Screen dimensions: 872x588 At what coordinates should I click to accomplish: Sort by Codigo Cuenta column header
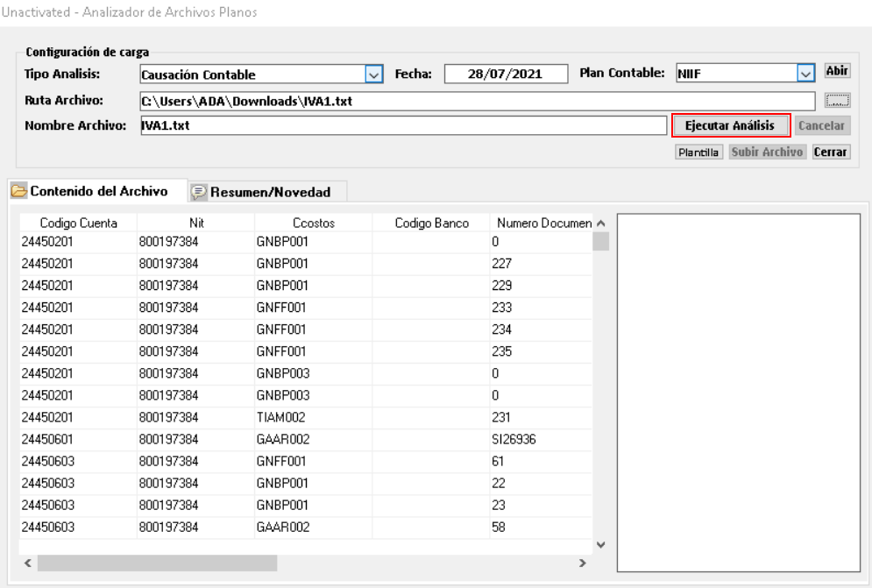tap(78, 223)
